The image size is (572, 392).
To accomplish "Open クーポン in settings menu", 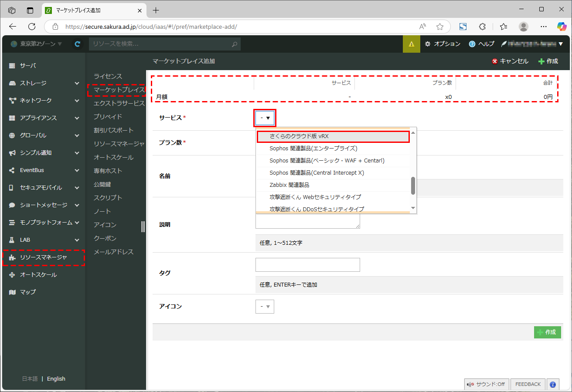I will point(105,238).
